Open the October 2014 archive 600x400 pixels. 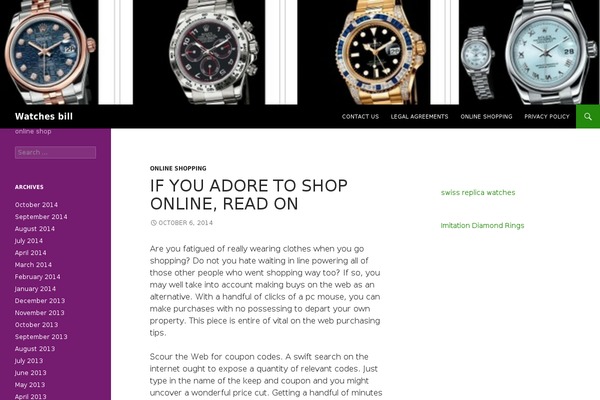[x=36, y=205]
